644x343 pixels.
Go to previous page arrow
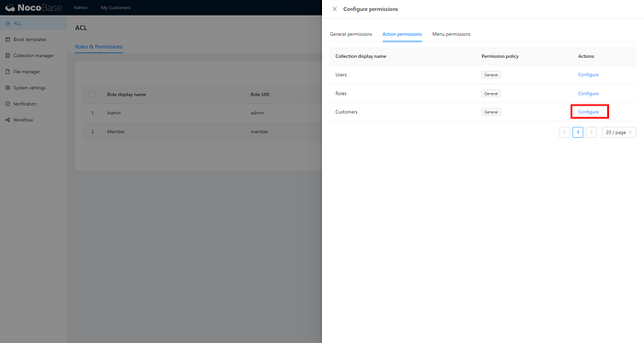[x=564, y=132]
